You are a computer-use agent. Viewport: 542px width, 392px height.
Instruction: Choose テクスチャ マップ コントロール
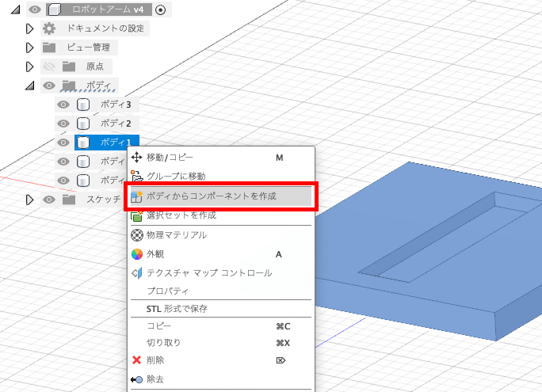tap(221, 273)
